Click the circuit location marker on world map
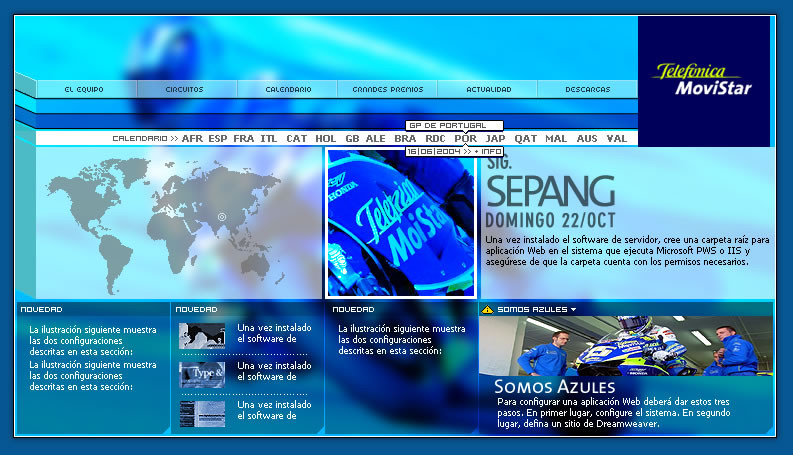Viewport: 793px width, 455px height. (222, 217)
